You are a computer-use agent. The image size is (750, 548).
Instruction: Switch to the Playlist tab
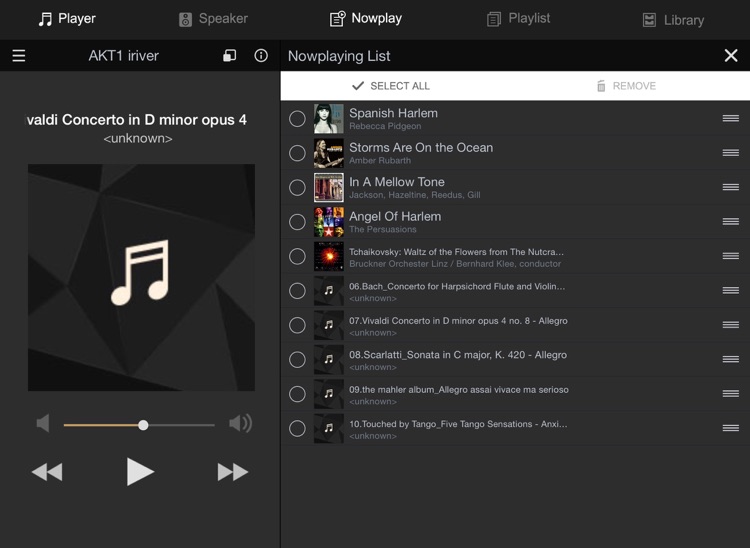518,19
